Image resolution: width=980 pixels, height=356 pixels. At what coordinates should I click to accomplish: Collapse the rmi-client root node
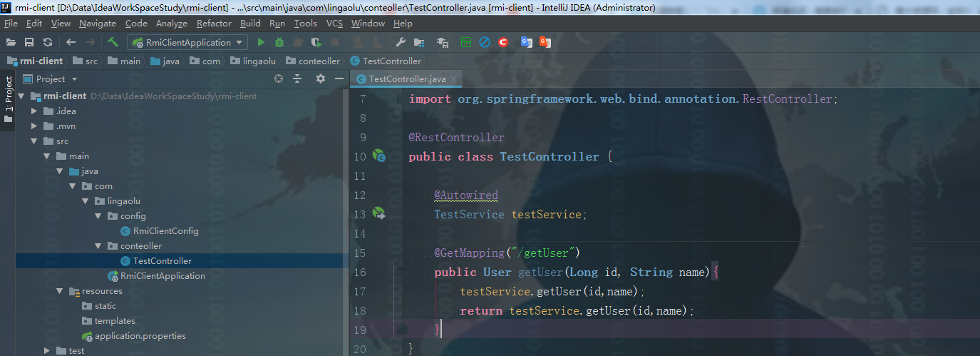click(x=21, y=96)
